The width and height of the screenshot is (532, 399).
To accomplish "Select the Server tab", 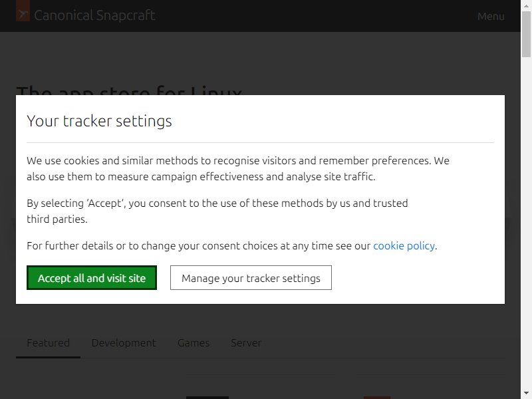I will pyautogui.click(x=246, y=342).
